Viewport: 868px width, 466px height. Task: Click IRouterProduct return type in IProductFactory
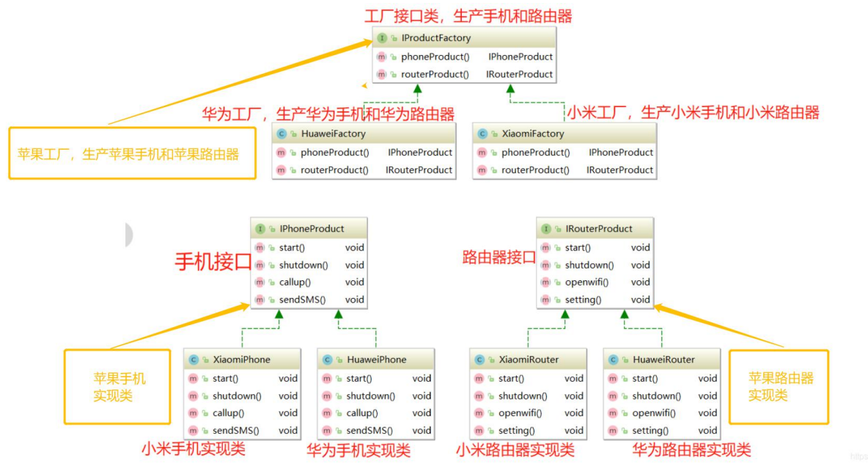coord(519,74)
